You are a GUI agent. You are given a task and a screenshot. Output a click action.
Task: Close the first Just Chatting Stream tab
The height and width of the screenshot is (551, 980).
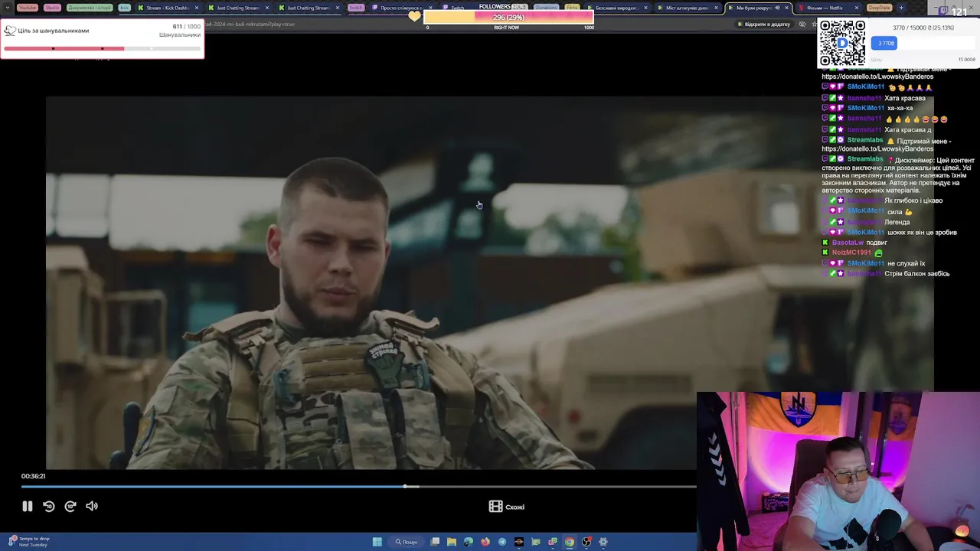[267, 8]
